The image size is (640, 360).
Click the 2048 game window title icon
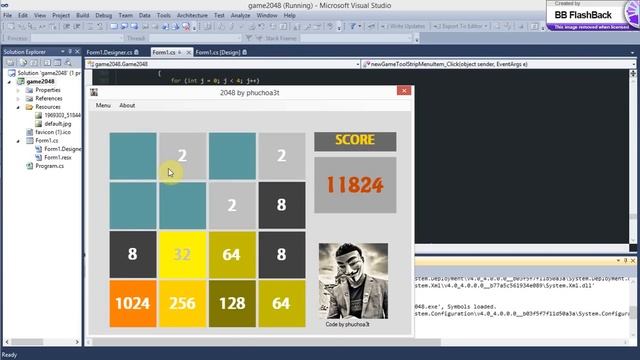pos(94,92)
